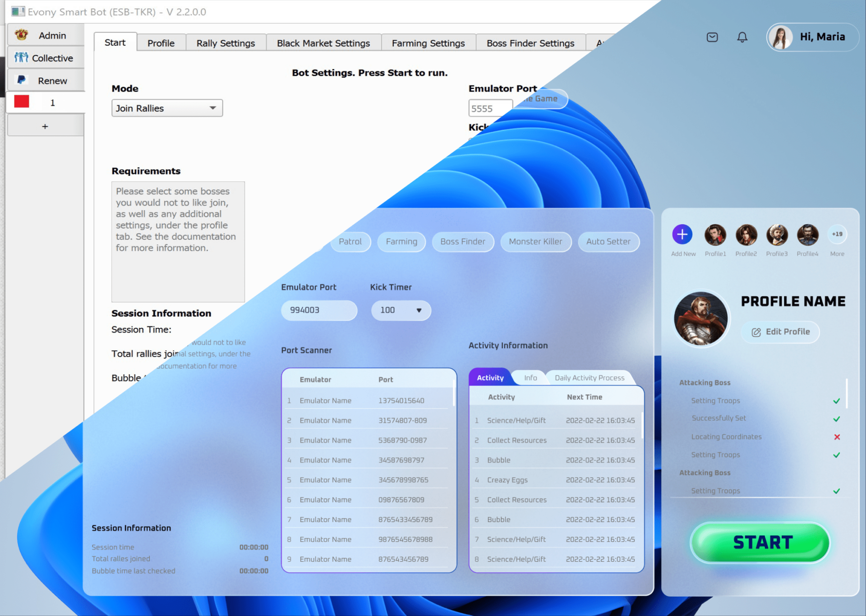Select the Daily Activity Process tab
The image size is (866, 616).
[590, 377]
